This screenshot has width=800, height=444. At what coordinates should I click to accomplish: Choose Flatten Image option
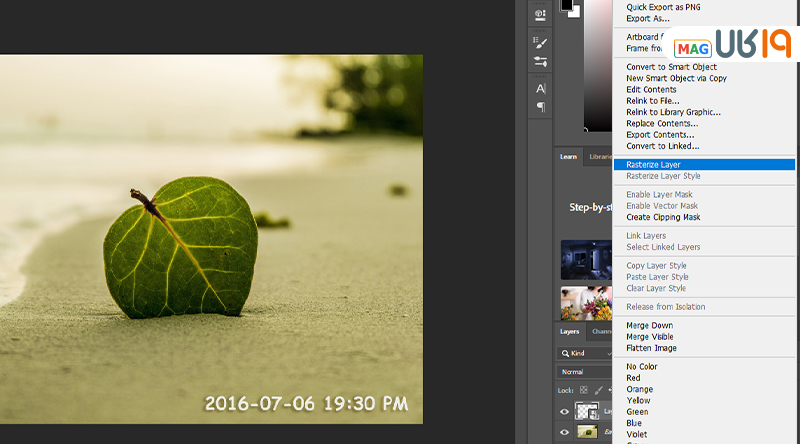tap(651, 348)
